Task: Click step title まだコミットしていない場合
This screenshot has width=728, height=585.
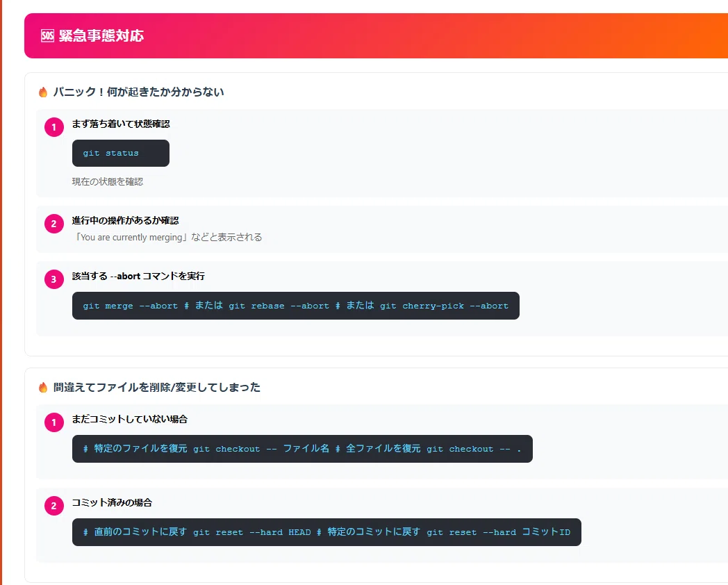Action: (129, 419)
